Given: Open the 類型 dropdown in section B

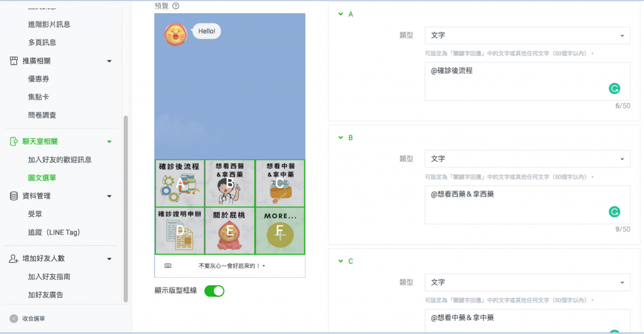Looking at the screenshot, I should 528,159.
